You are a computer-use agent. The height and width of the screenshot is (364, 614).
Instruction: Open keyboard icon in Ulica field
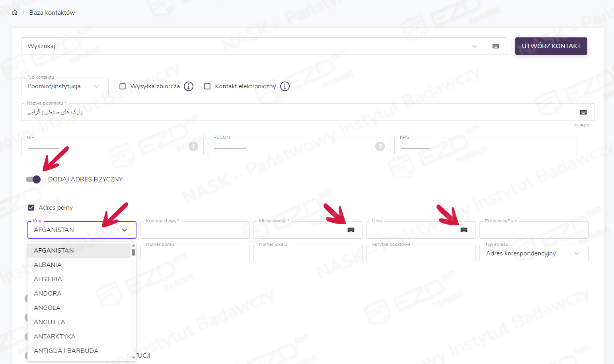[464, 230]
